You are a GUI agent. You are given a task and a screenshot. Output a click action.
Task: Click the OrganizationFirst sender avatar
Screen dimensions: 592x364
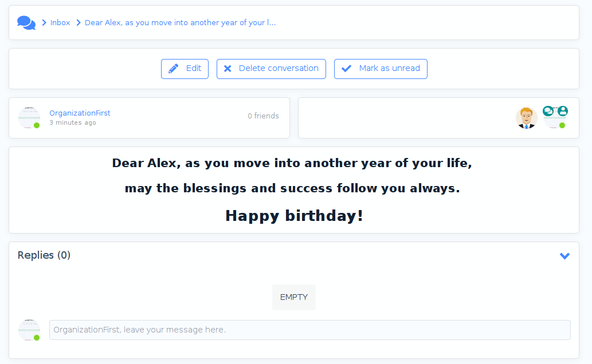click(29, 118)
